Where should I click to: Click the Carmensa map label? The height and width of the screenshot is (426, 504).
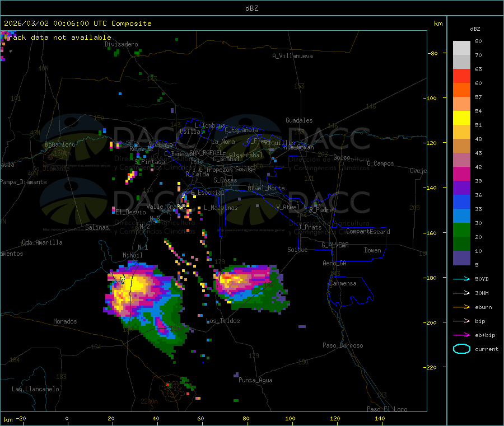click(x=343, y=283)
